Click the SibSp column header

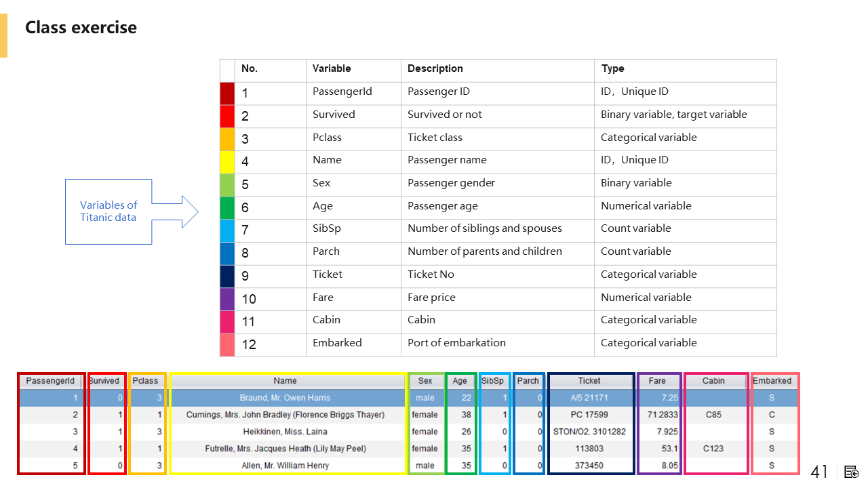click(x=493, y=381)
